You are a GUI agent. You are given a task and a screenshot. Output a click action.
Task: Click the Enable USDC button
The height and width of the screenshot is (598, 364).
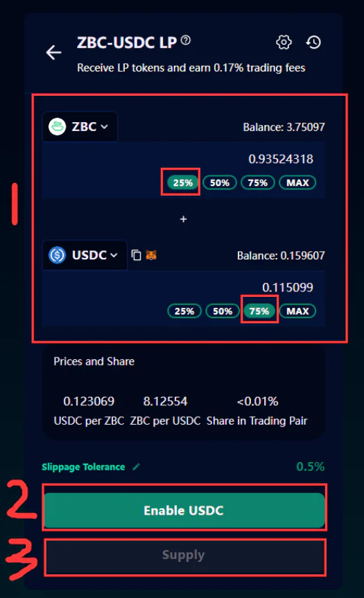184,511
